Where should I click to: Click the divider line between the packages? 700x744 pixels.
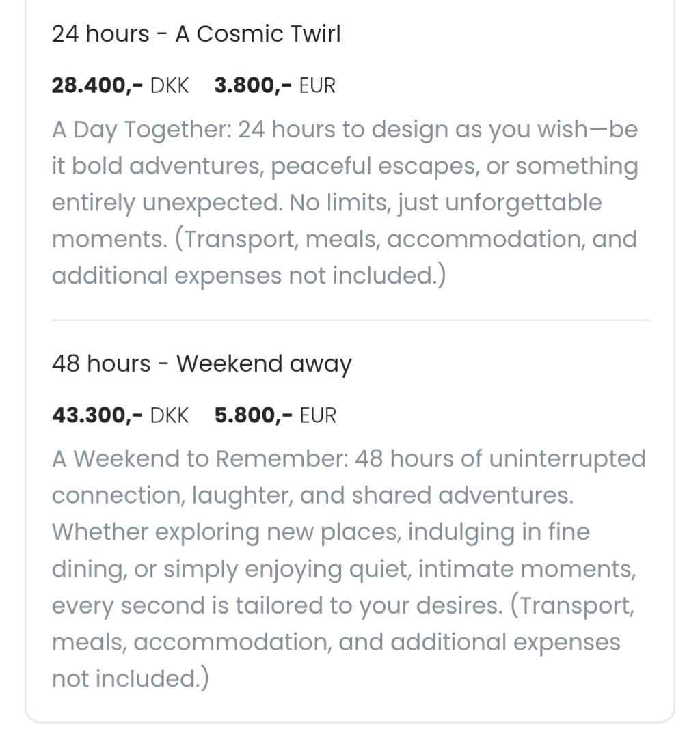coord(350,320)
